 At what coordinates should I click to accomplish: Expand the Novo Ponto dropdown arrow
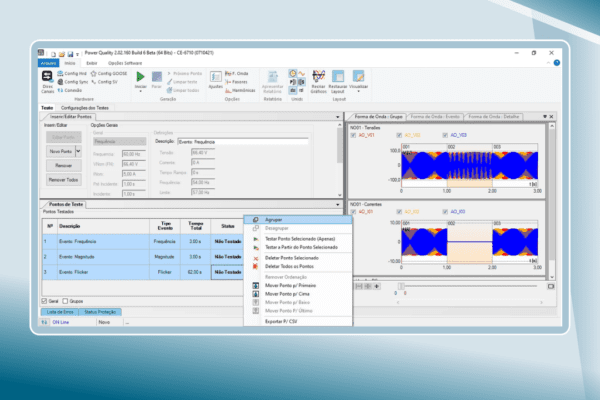pyautogui.click(x=78, y=151)
